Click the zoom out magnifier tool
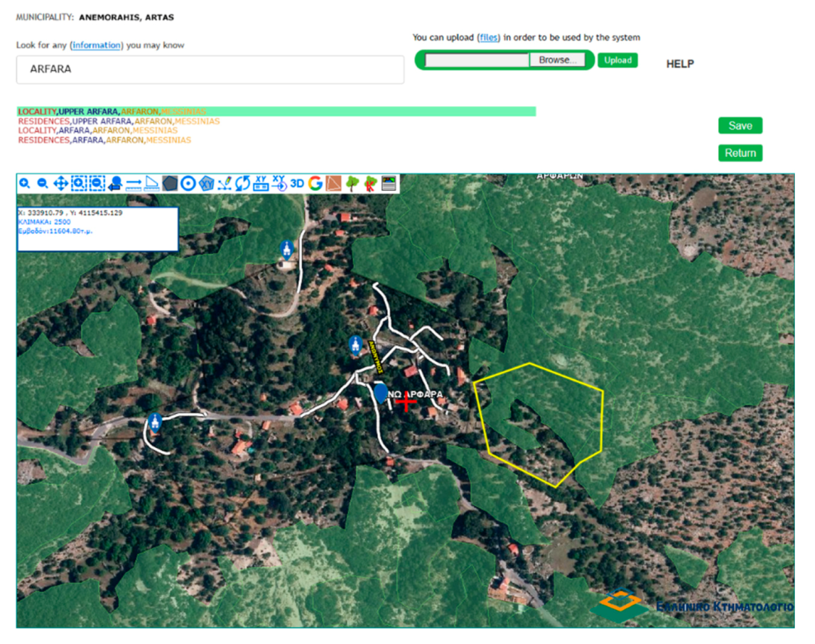 coord(43,184)
